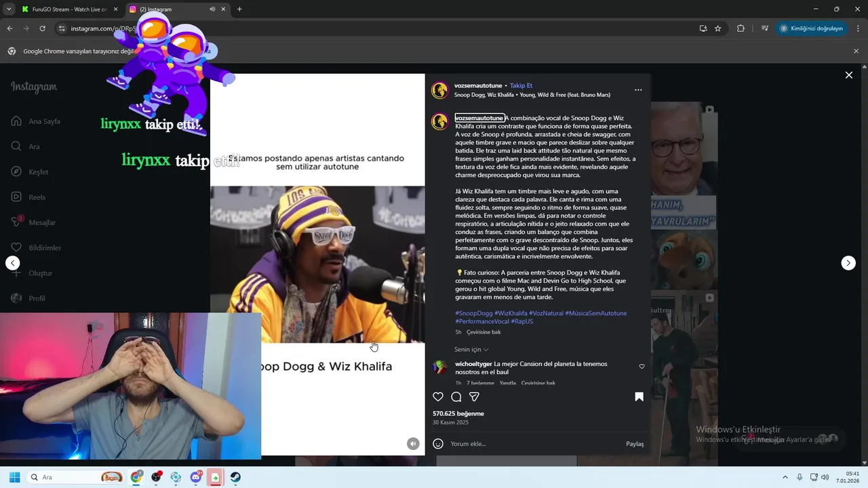This screenshot has height=488, width=868.
Task: Close the Instagram post overlay
Action: click(848, 75)
